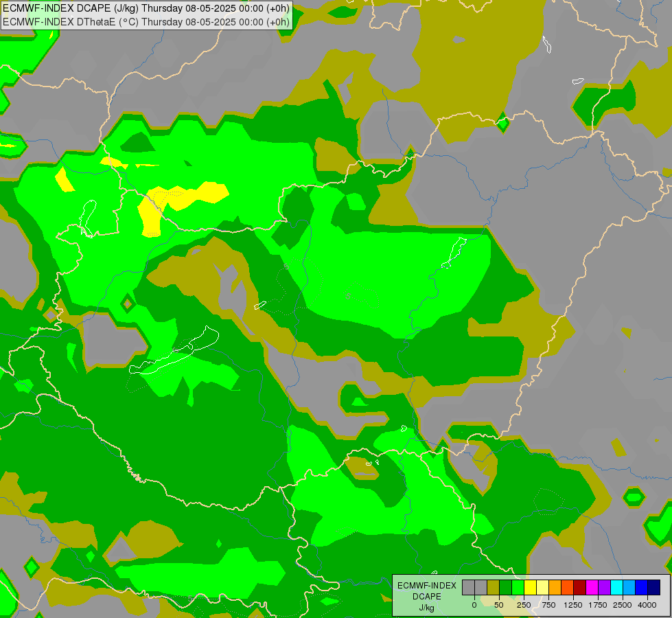Click the olive legend swatch
This screenshot has width=672, height=618.
(494, 587)
